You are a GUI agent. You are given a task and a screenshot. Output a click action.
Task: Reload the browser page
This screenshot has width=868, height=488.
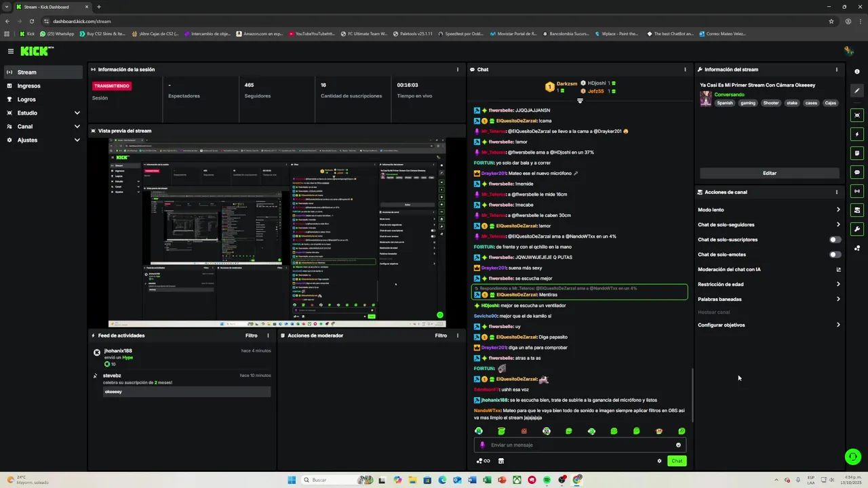[32, 21]
